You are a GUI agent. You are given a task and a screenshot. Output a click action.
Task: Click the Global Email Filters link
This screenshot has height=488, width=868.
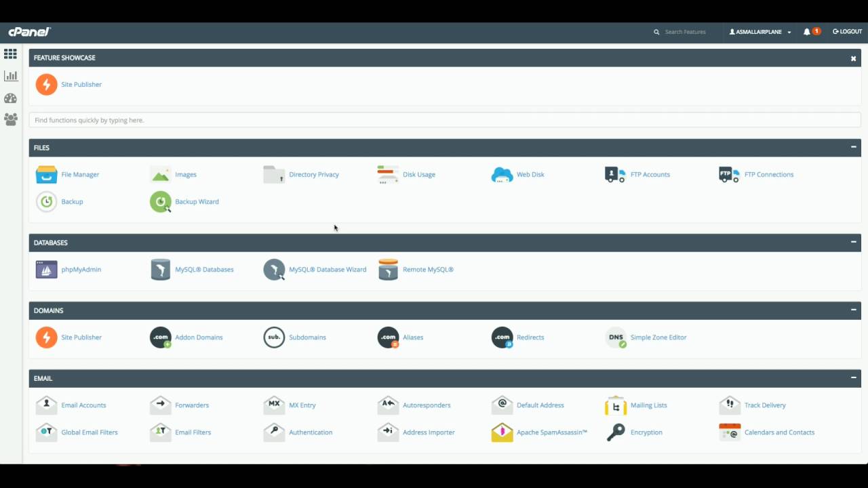pyautogui.click(x=90, y=432)
